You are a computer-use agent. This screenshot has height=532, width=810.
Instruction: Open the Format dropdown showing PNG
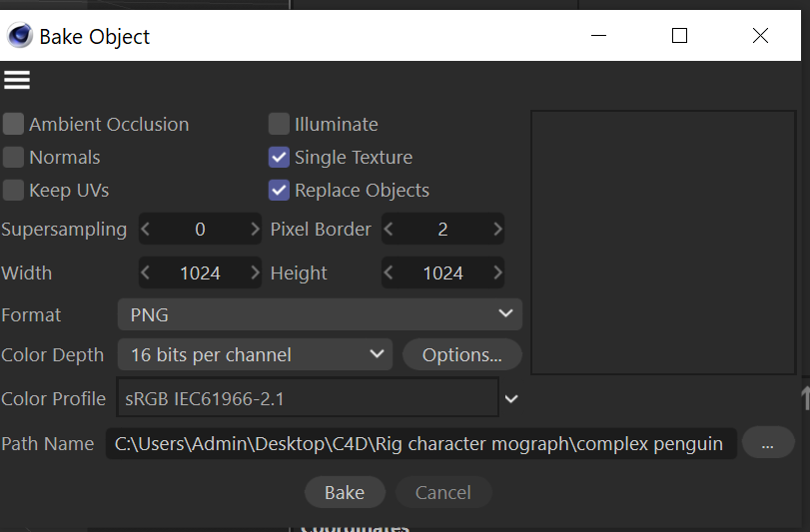tap(320, 315)
